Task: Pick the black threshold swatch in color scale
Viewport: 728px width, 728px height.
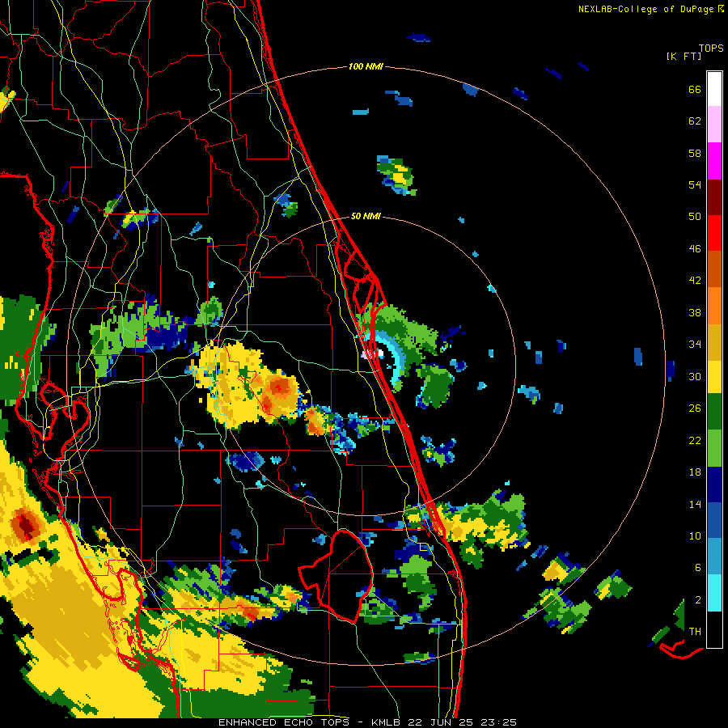Action: tap(714, 629)
